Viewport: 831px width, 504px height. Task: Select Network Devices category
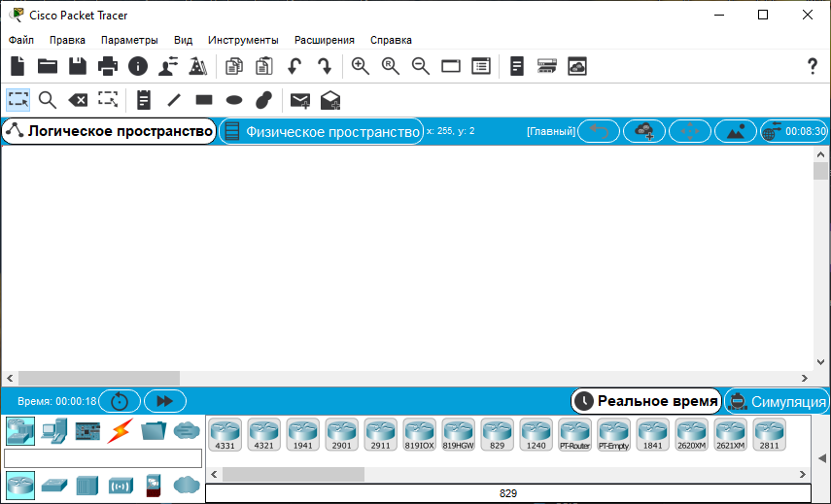20,431
